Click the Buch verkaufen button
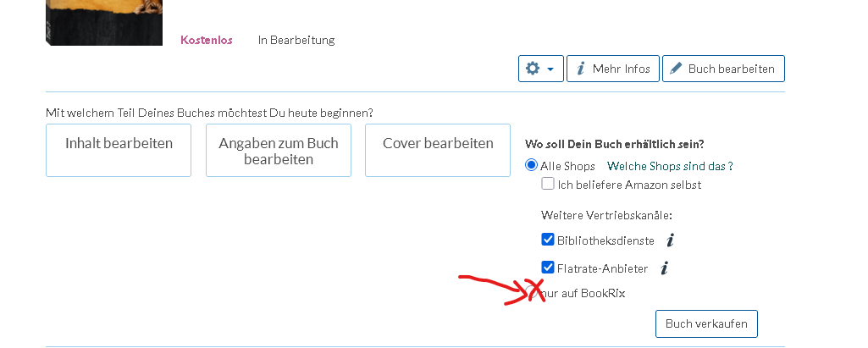This screenshot has width=868, height=348. 706,323
